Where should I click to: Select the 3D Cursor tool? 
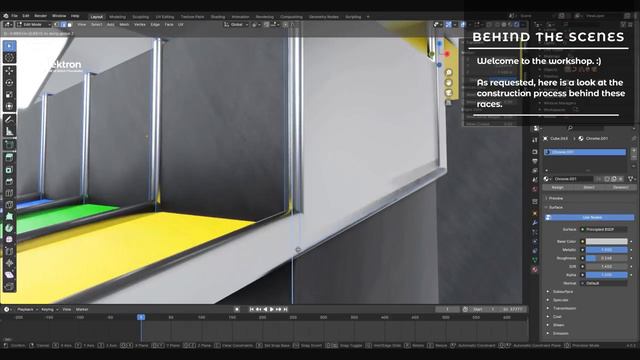point(9,58)
